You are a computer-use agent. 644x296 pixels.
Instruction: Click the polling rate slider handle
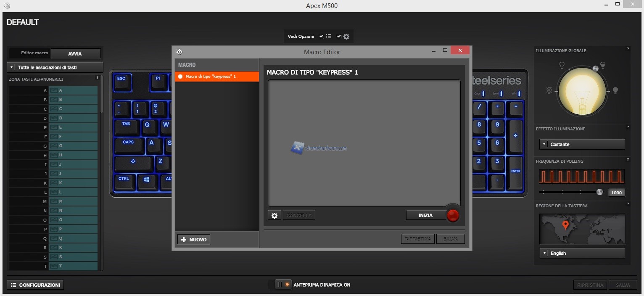[x=599, y=192]
